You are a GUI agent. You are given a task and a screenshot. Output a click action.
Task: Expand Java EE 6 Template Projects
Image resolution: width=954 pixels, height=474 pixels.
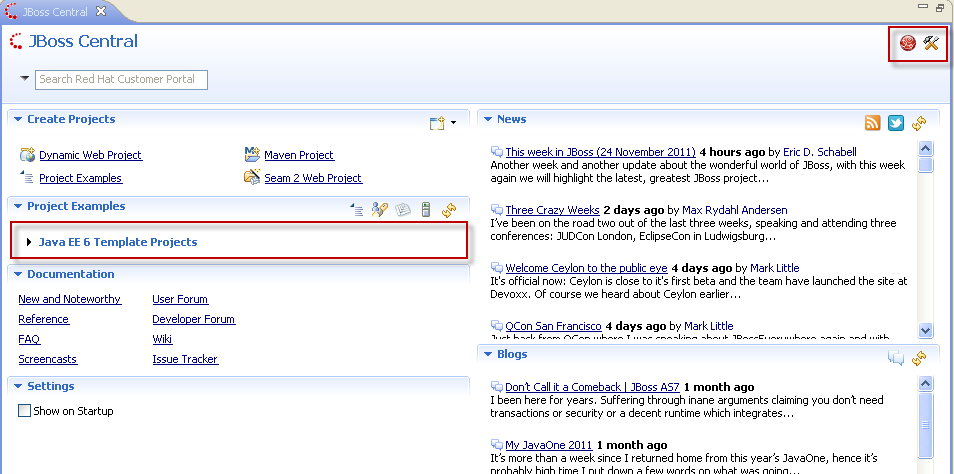coord(29,242)
